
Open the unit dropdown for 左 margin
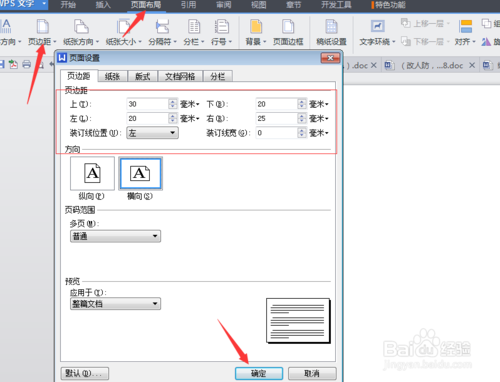coord(189,119)
